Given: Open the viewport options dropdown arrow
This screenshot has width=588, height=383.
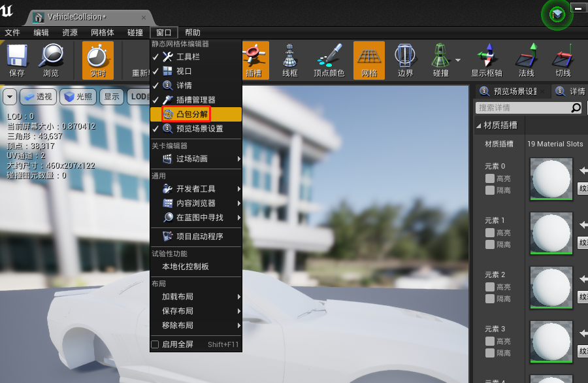Looking at the screenshot, I should 10,97.
